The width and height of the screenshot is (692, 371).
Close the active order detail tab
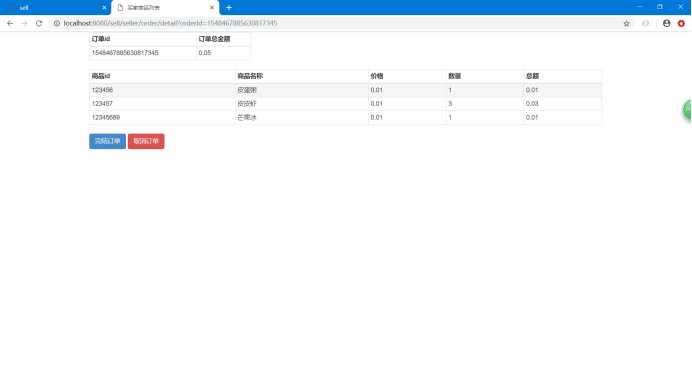click(212, 7)
